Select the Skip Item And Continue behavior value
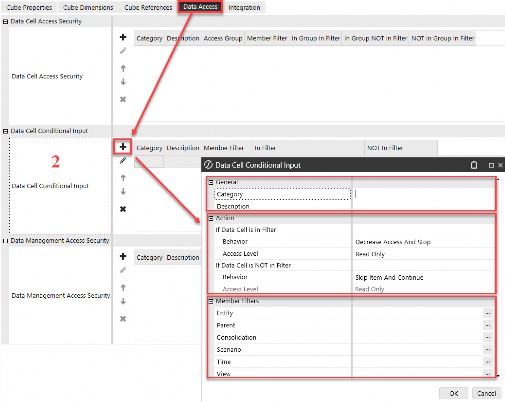The height and width of the screenshot is (402, 505). [x=389, y=277]
